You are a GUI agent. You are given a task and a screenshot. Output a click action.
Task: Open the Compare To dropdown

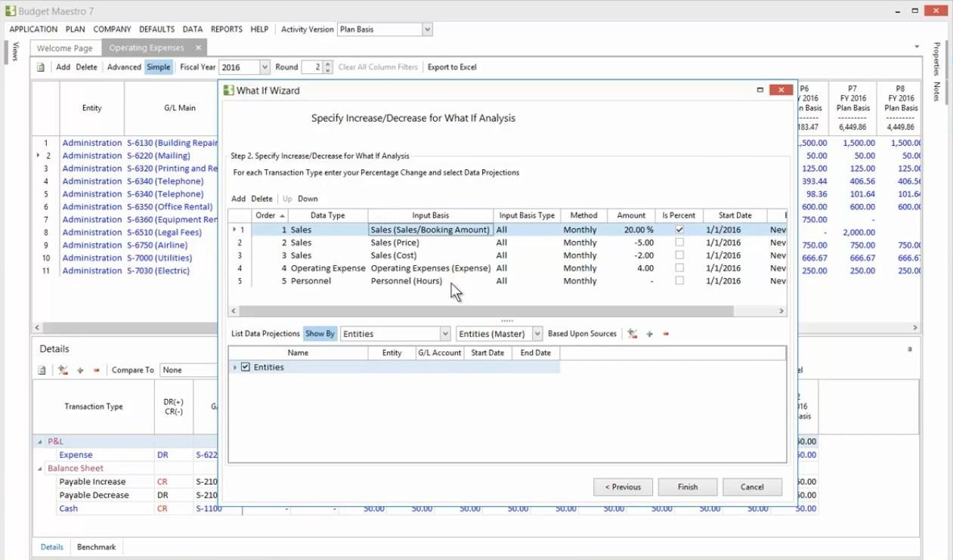click(x=189, y=370)
